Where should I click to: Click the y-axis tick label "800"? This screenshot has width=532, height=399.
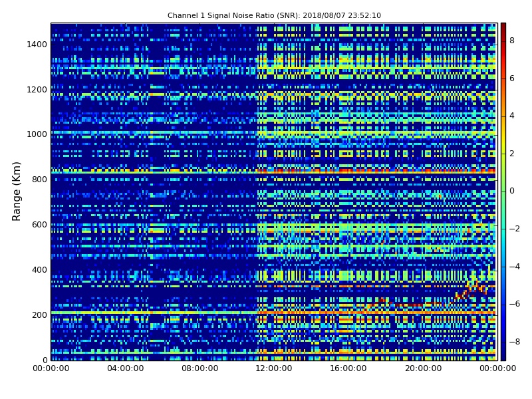40,180
